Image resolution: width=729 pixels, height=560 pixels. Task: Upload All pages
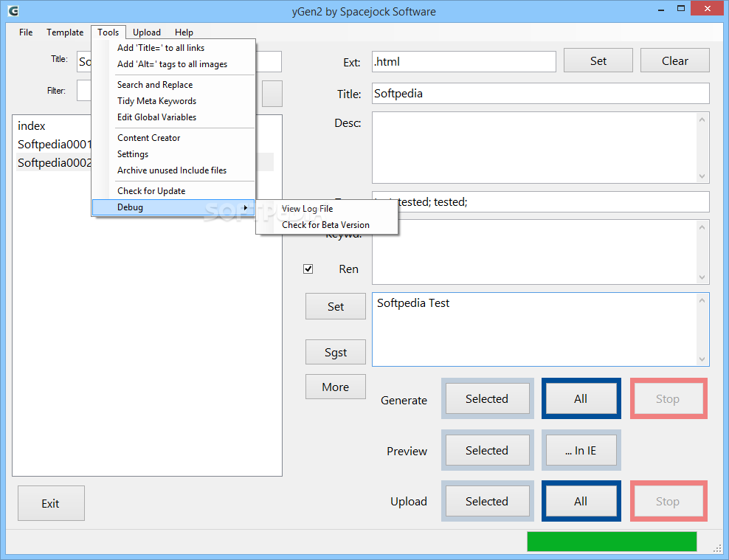click(x=581, y=501)
